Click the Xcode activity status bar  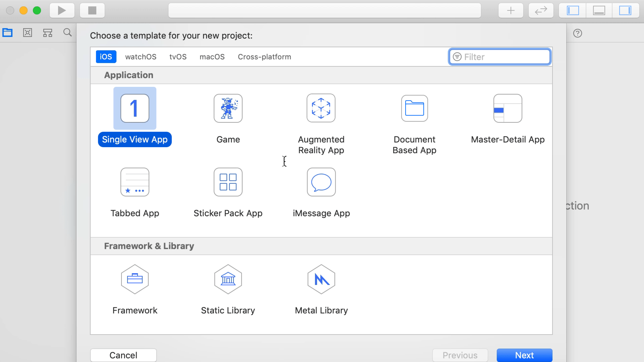tap(325, 10)
